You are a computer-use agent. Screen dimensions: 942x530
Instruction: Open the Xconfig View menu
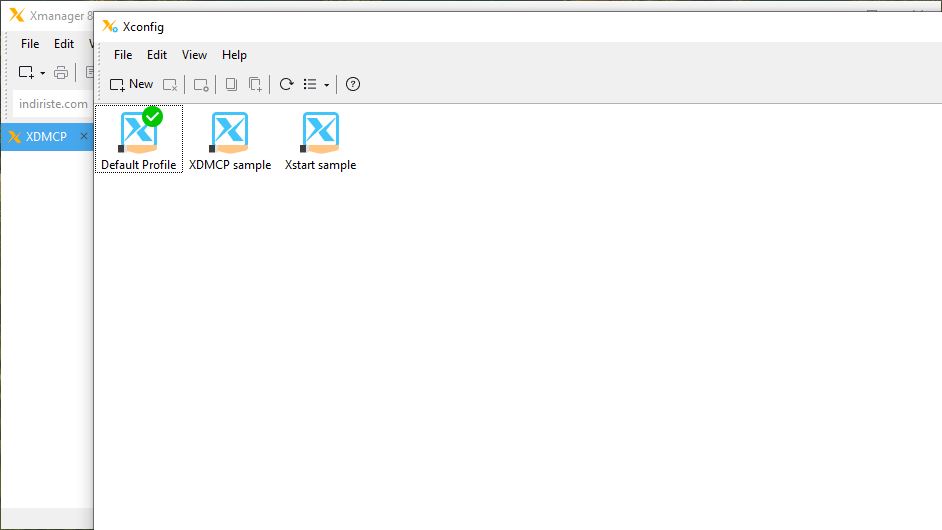pyautogui.click(x=194, y=55)
